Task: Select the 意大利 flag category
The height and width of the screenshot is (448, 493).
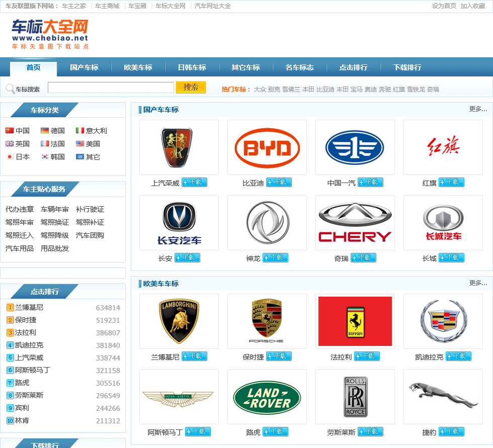Action: click(x=92, y=131)
